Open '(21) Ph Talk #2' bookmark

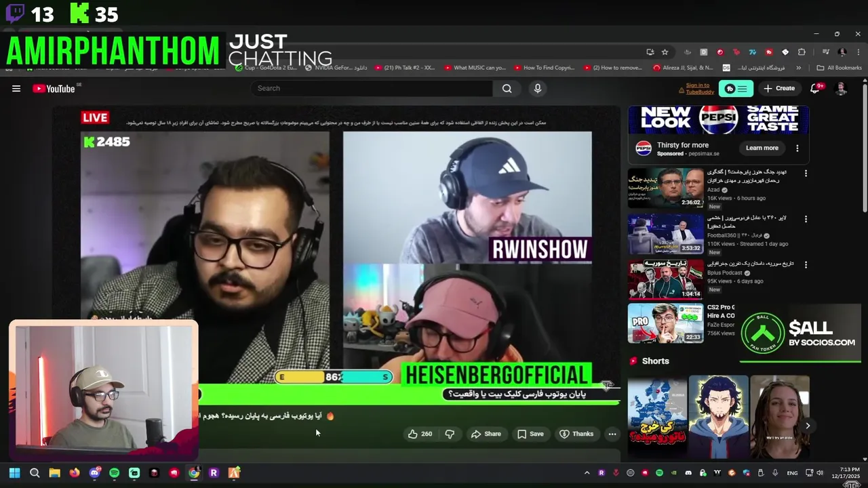coord(405,68)
